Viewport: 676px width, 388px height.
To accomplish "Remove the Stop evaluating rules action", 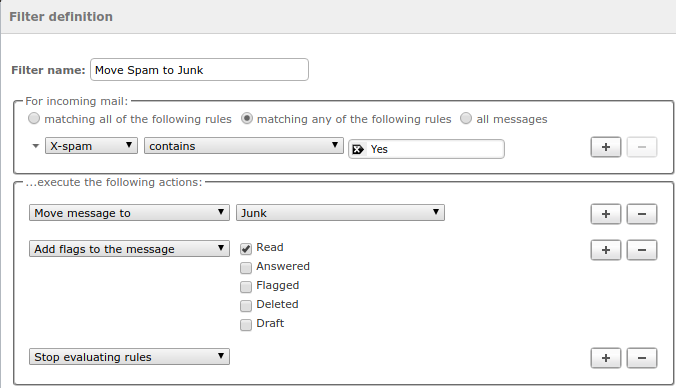I will click(642, 358).
